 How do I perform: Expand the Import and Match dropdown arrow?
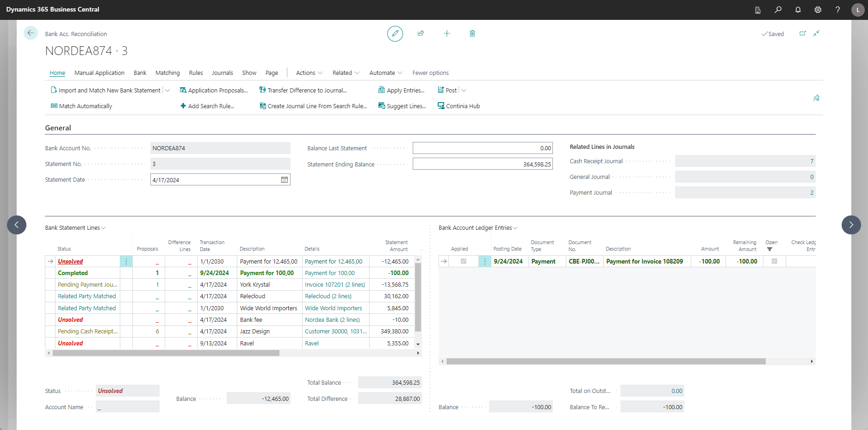(167, 90)
